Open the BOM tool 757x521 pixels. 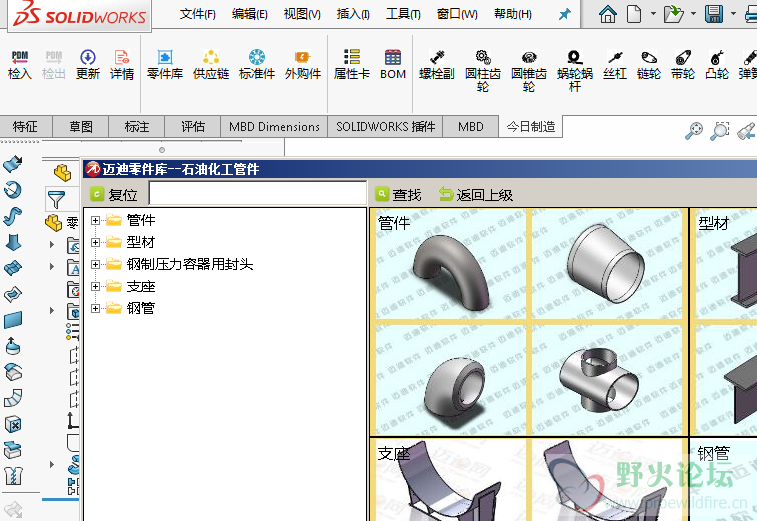pyautogui.click(x=393, y=65)
